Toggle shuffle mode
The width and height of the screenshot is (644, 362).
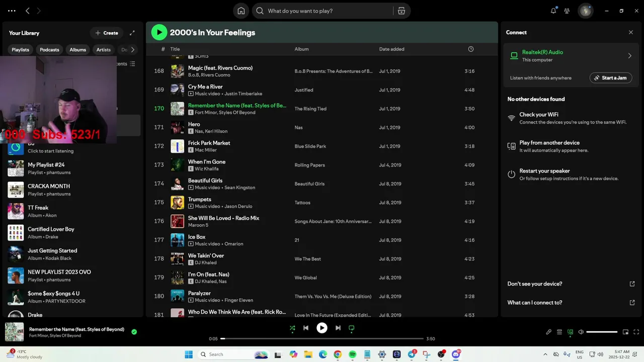click(292, 328)
